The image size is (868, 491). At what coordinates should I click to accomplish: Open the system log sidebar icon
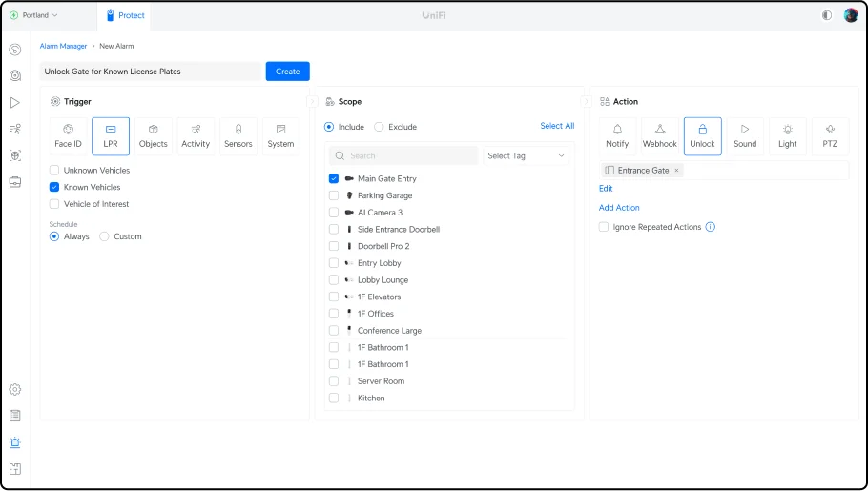(x=15, y=416)
